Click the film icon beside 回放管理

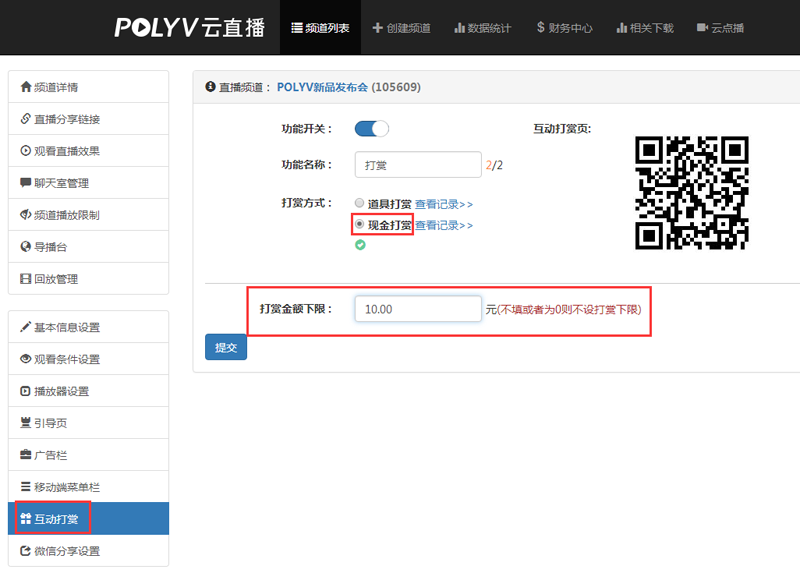coord(26,279)
